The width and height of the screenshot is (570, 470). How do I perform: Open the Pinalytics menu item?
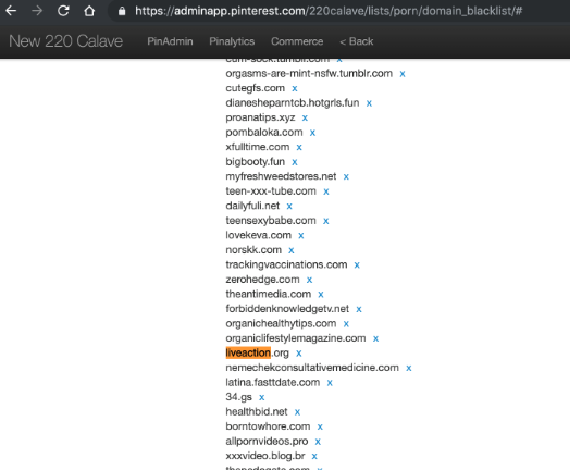(x=232, y=41)
